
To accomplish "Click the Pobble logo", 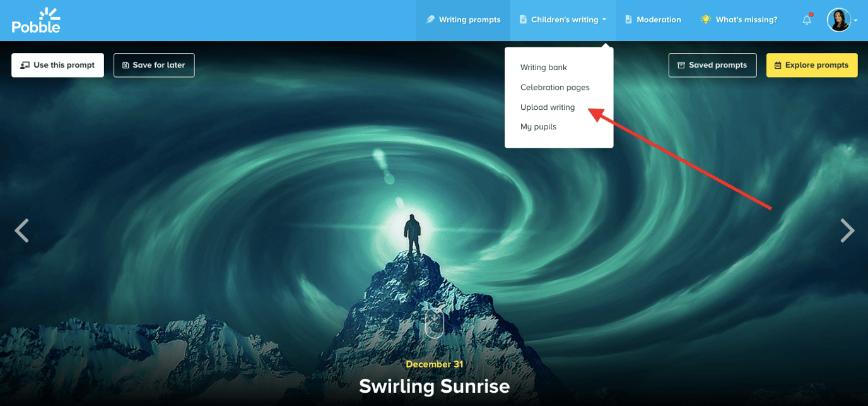I will coord(36,20).
